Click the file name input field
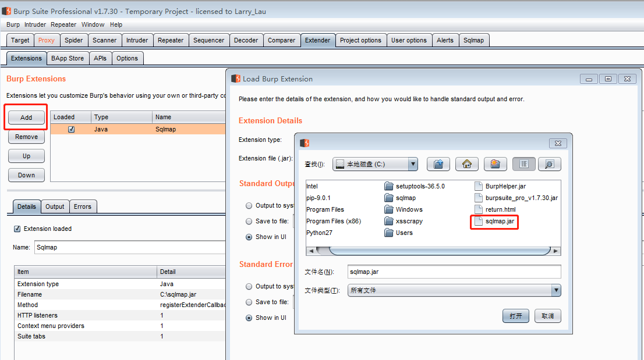 pos(454,272)
